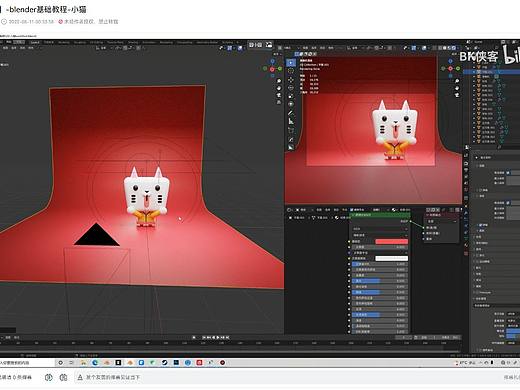Select the Annotate pen tool in right viewport
The image size is (520, 390).
pyautogui.click(x=291, y=113)
